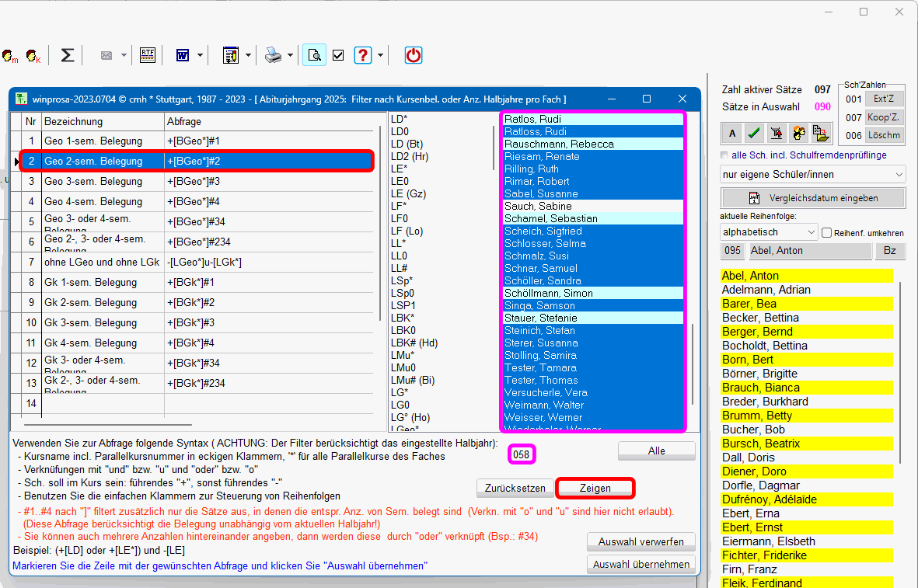Enable the Reihenf. umkehren checkbox
The width and height of the screenshot is (918, 588).
point(827,232)
